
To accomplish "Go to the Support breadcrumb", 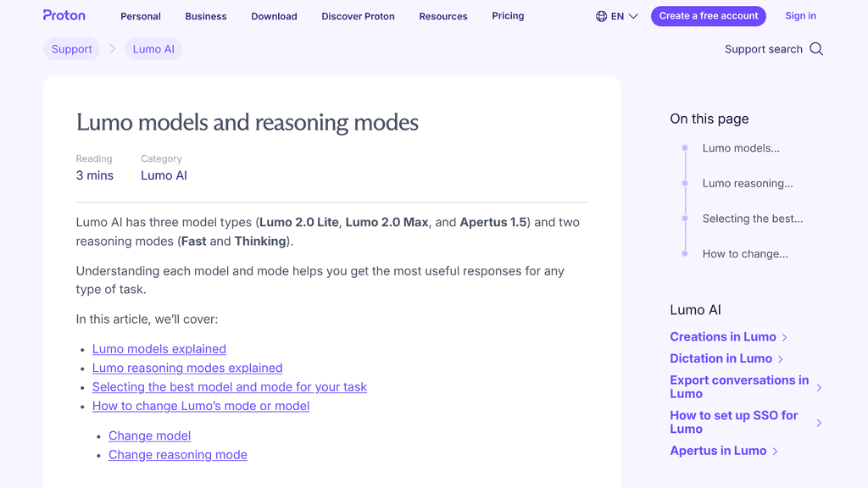I will 72,48.
